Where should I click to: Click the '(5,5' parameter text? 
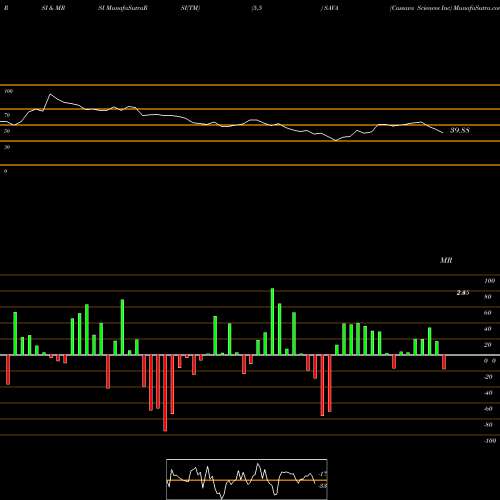257,8
